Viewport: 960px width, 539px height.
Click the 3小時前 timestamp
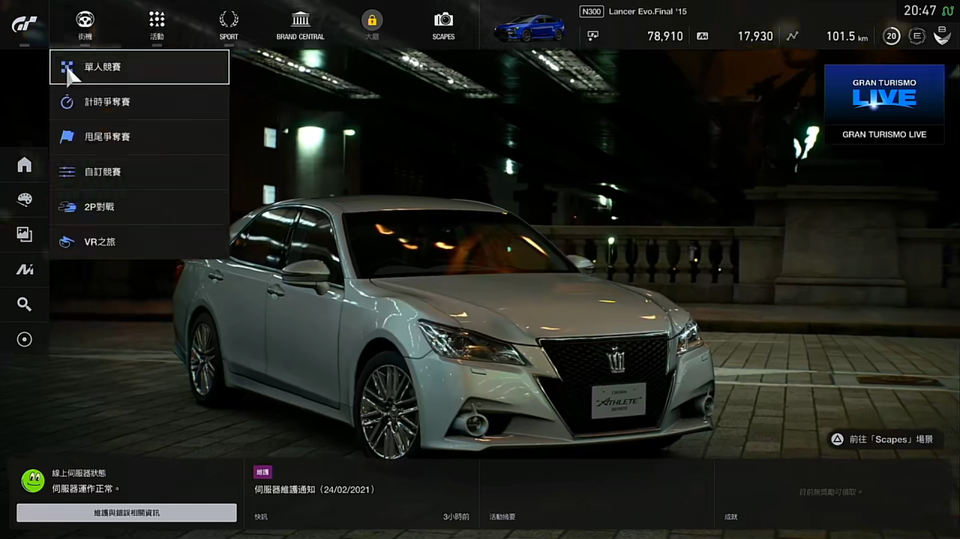pyautogui.click(x=456, y=517)
